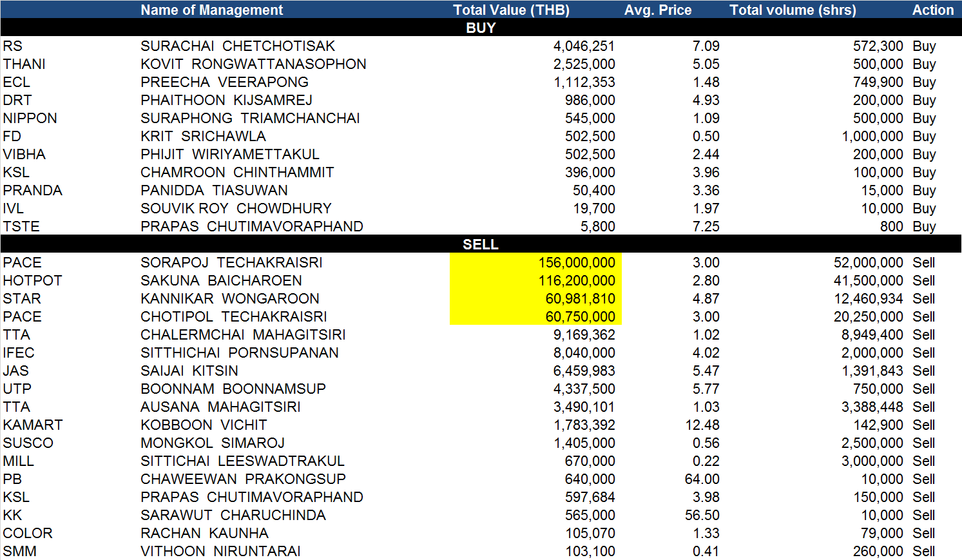Screen dimensions: 962x560
Task: Select SARAWUT CHARUCHINDA name cell
Action: click(x=233, y=515)
